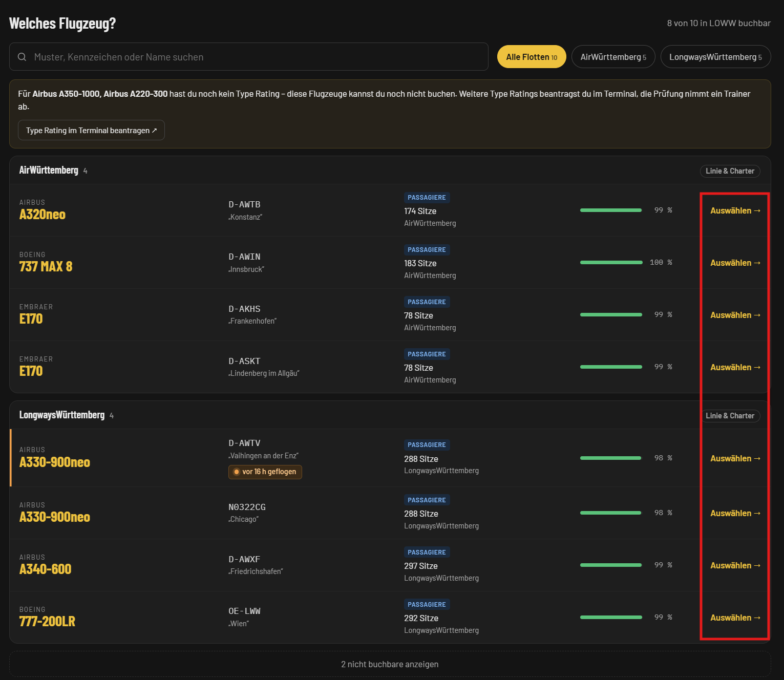
Task: Pick the E170 D-ASKT Lindenberg
Action: coord(735,367)
